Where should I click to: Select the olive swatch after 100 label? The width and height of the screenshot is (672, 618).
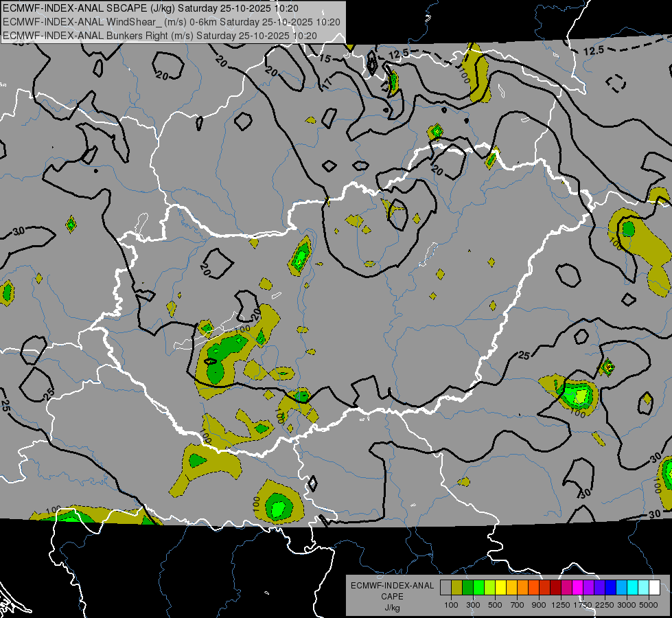click(456, 588)
